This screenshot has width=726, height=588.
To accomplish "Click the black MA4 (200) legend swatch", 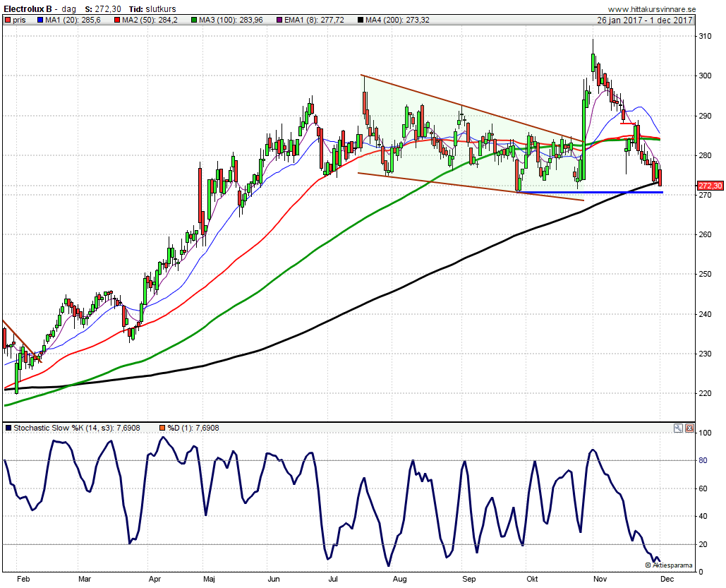I will (361, 20).
